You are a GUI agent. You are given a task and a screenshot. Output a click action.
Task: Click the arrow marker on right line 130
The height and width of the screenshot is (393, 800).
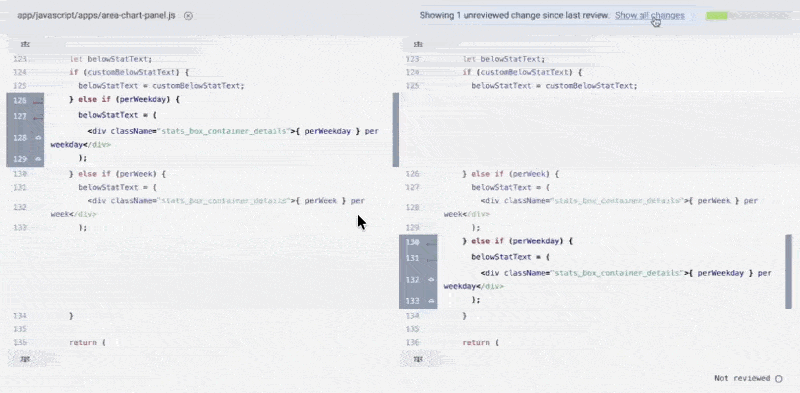[x=431, y=243]
